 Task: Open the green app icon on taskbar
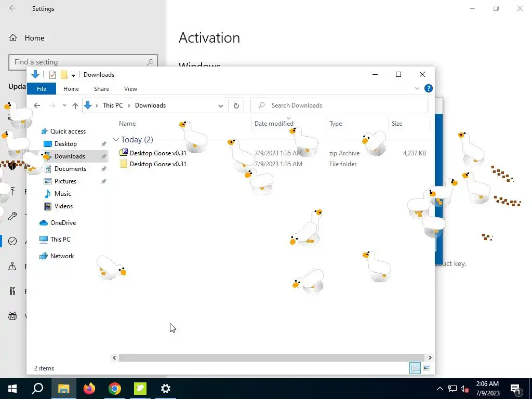(140, 389)
